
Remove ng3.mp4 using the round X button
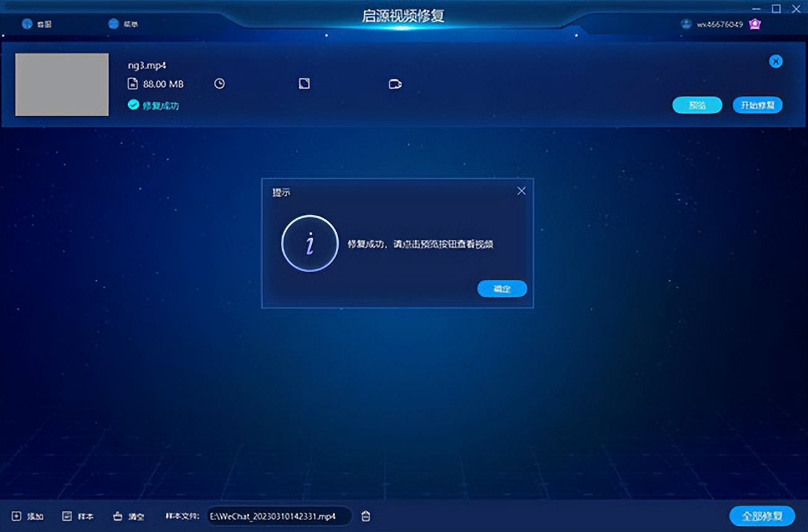(x=776, y=61)
